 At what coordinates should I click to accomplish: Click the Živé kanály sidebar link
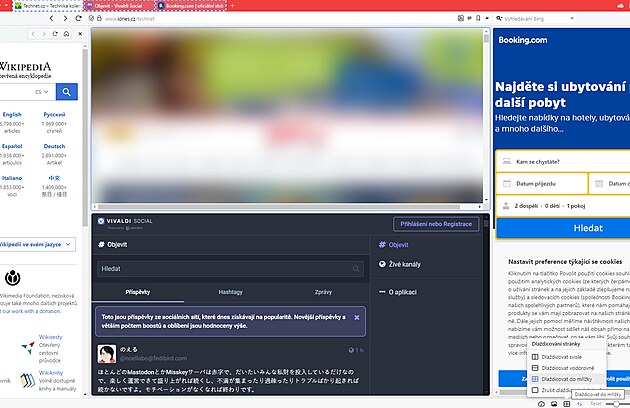click(403, 265)
